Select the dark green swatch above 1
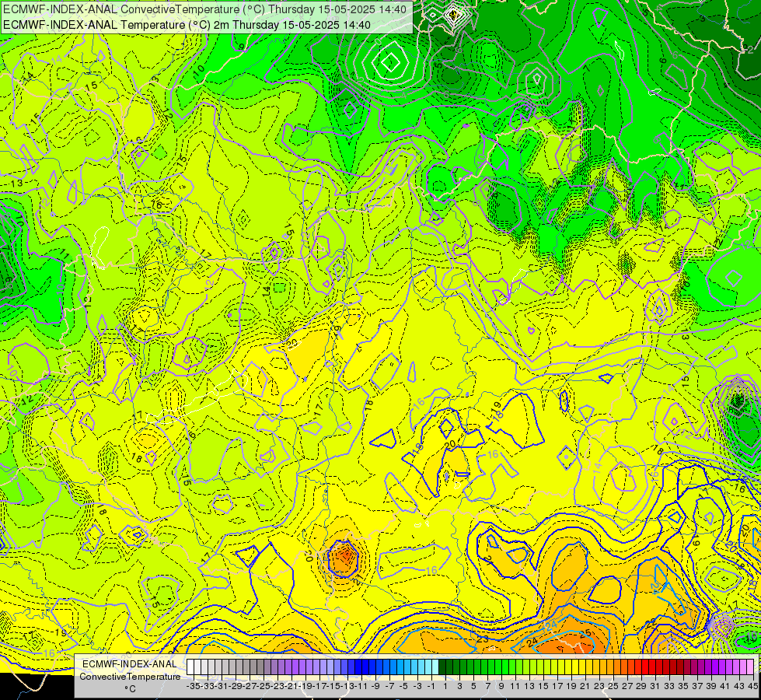 click(x=442, y=667)
